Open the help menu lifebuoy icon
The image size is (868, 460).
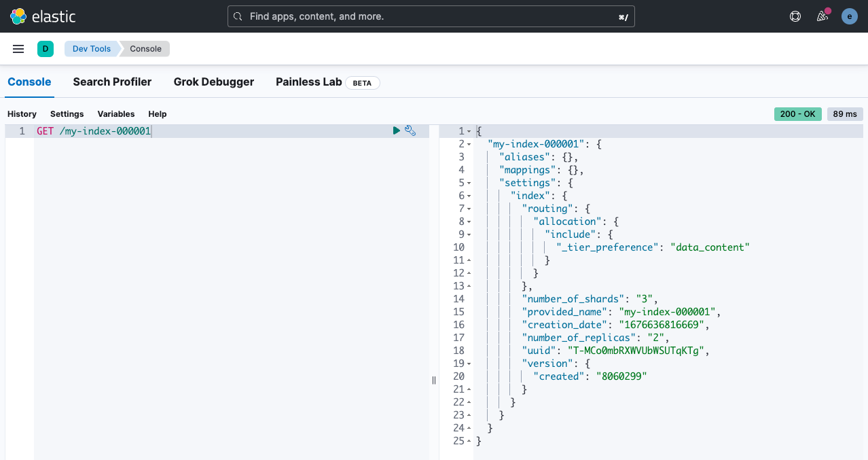click(x=795, y=16)
